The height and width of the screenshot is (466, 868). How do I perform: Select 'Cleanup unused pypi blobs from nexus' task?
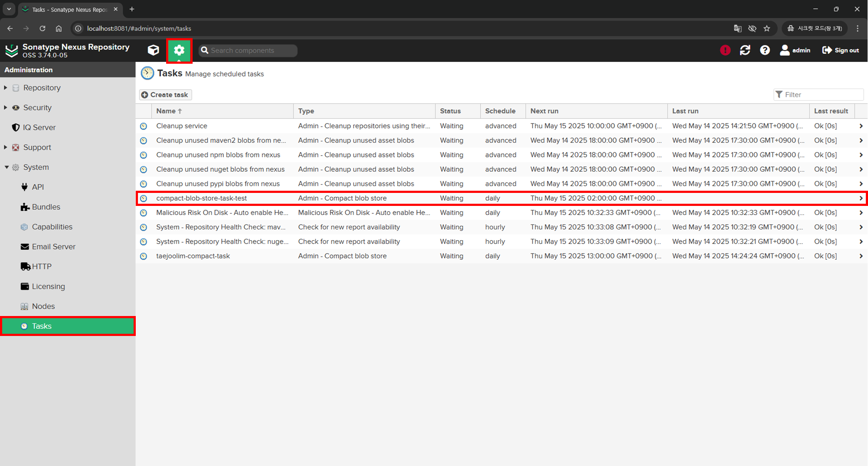[218, 184]
